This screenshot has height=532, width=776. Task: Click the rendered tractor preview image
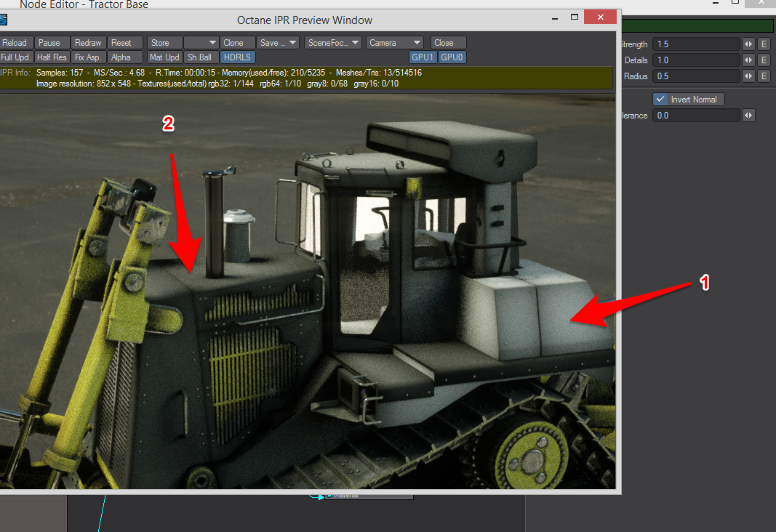308,291
